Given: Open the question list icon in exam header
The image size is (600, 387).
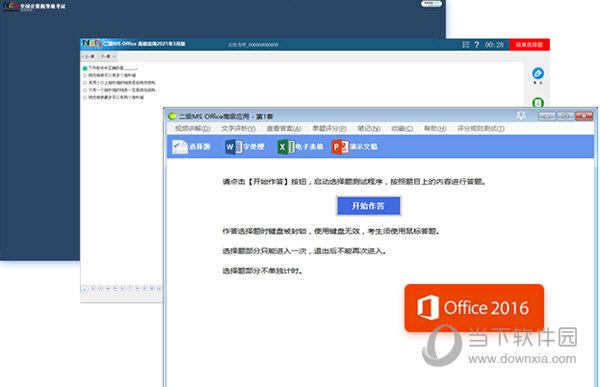Looking at the screenshot, I should click(x=466, y=44).
